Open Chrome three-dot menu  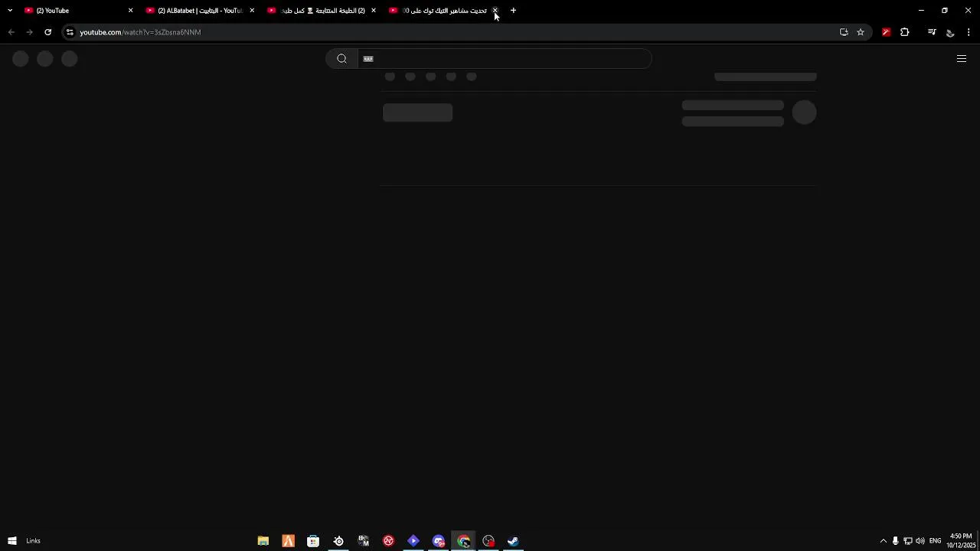point(969,32)
